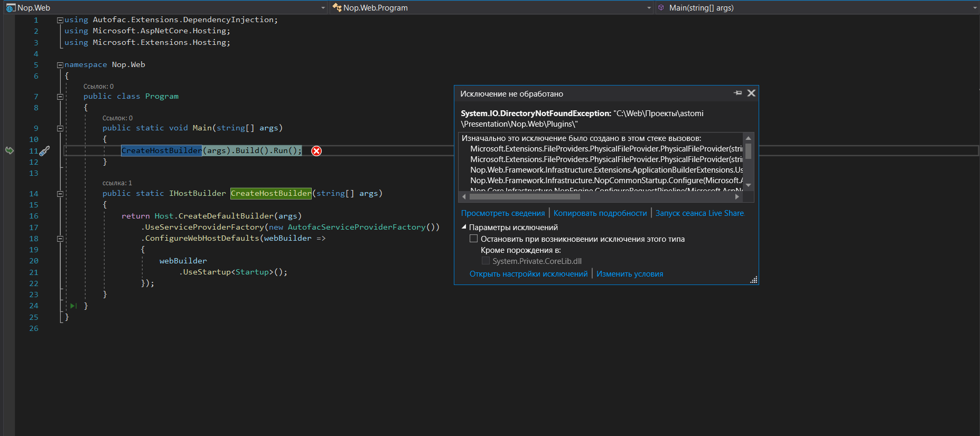Collapse the namespace Nop.Web block
This screenshot has width=980, height=436.
coord(60,65)
